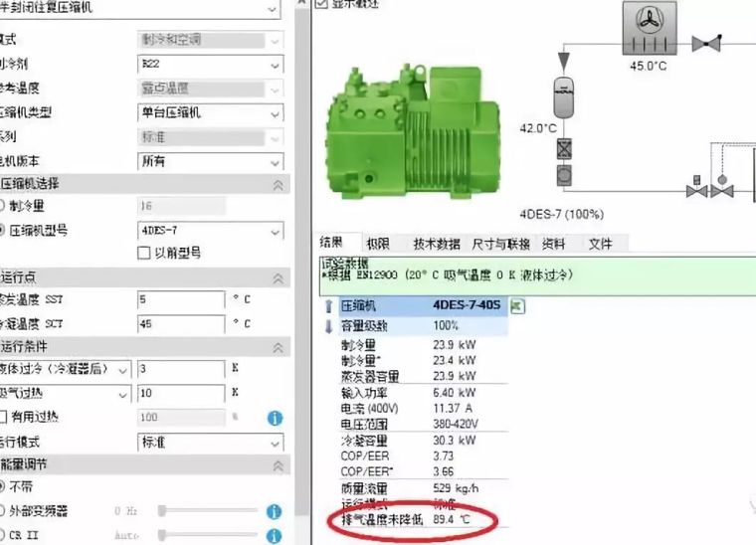Click the down arrow beside 容量级数 row
756x545 pixels.
328,326
